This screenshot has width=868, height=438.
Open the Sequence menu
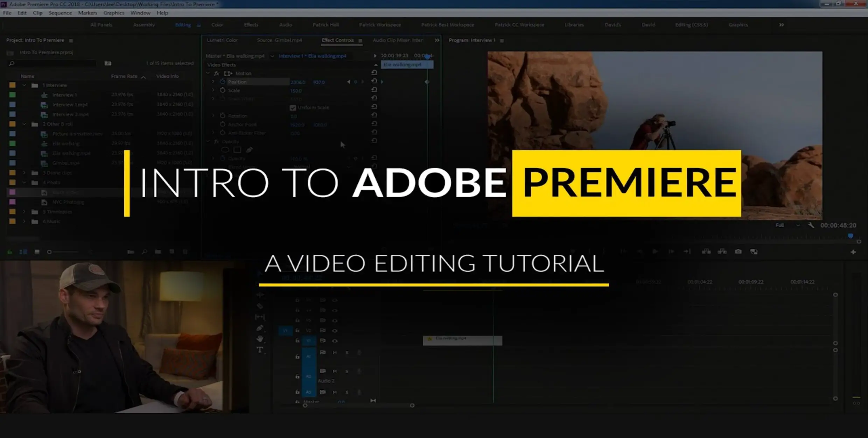click(x=60, y=13)
